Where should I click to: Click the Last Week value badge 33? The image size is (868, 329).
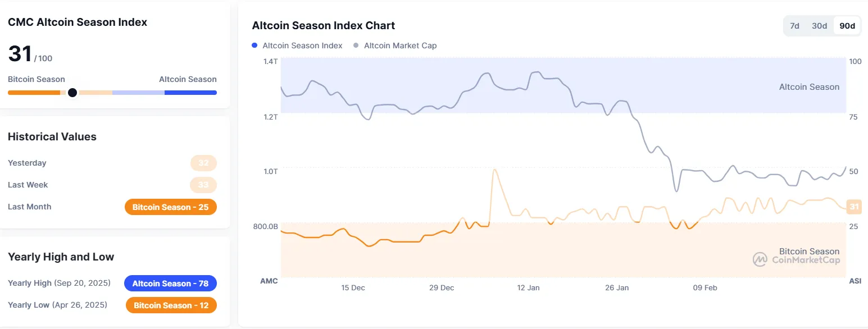203,185
